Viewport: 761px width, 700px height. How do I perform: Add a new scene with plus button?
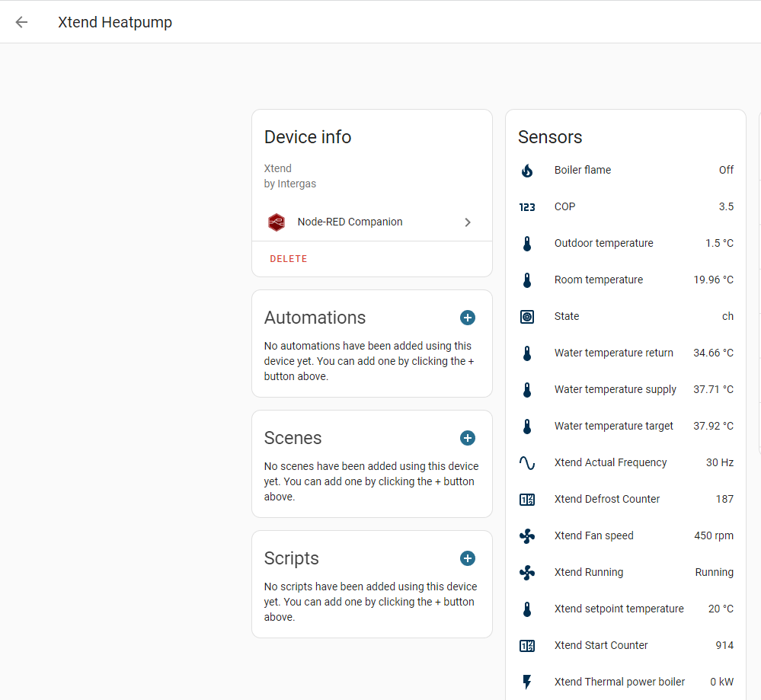468,438
